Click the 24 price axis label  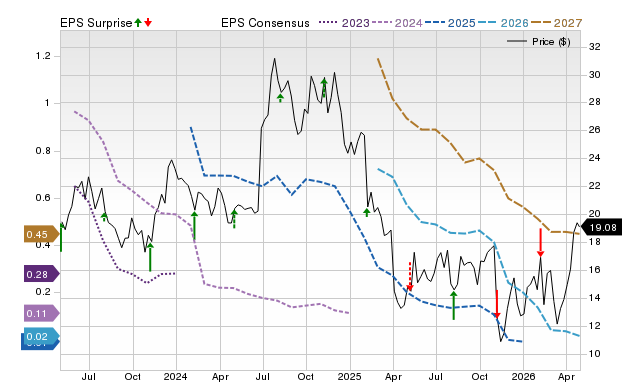pyautogui.click(x=595, y=158)
